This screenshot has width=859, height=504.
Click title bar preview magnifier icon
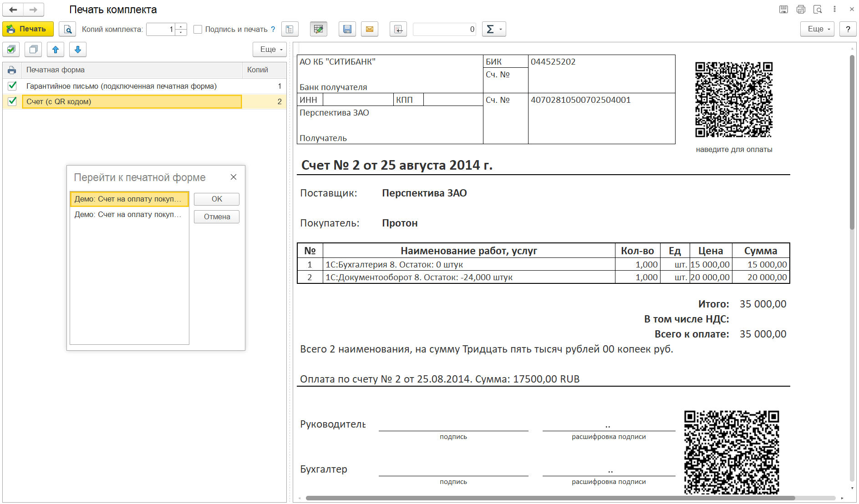[x=818, y=9]
